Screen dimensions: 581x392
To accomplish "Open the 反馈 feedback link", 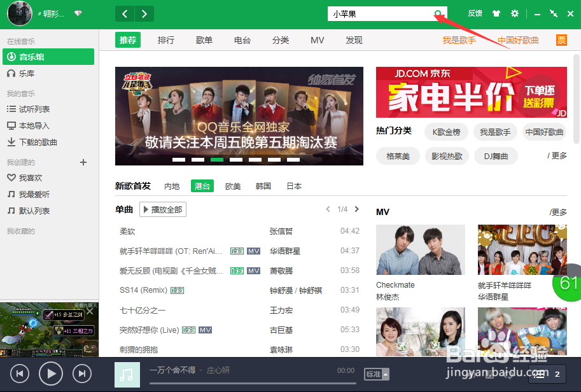I will (473, 13).
